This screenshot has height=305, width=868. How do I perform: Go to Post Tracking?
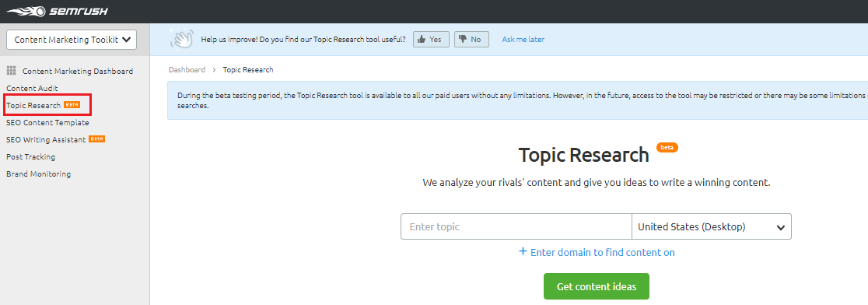31,156
